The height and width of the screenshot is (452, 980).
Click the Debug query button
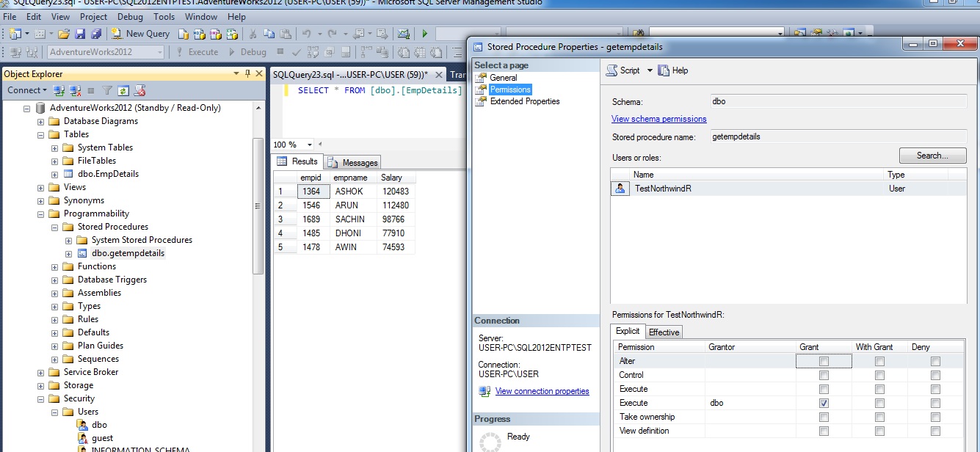[x=247, y=52]
